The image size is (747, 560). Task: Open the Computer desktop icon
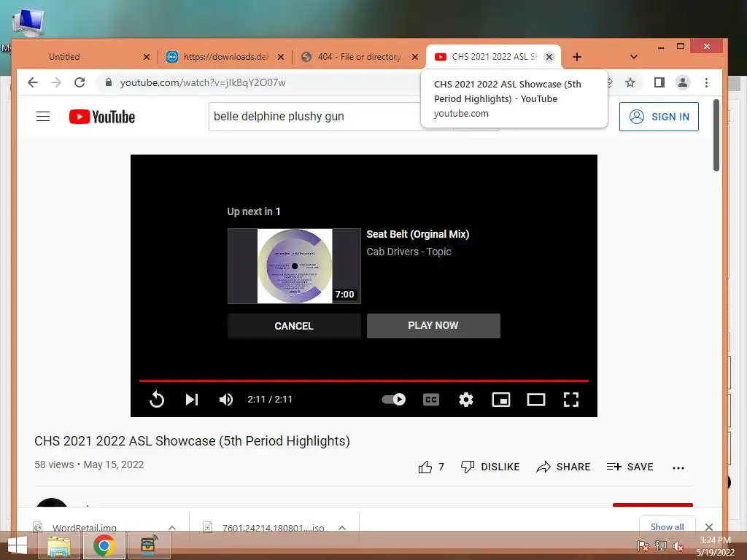28,23
